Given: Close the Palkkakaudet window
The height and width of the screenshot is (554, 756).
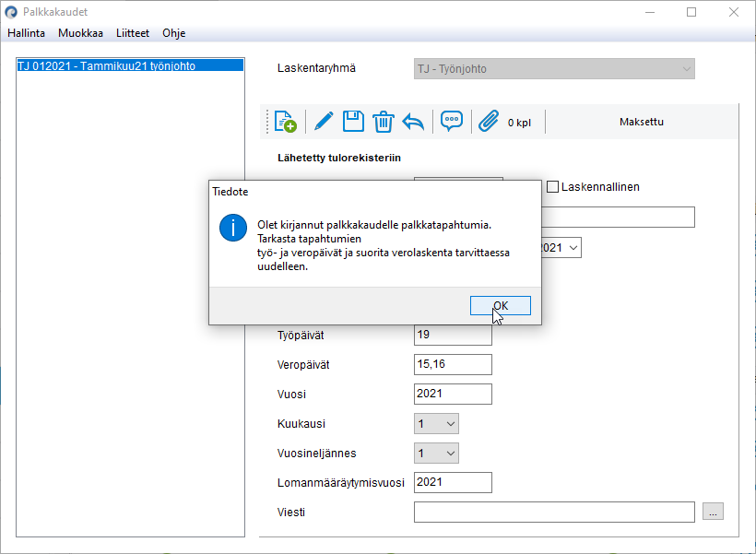Looking at the screenshot, I should pos(733,12).
